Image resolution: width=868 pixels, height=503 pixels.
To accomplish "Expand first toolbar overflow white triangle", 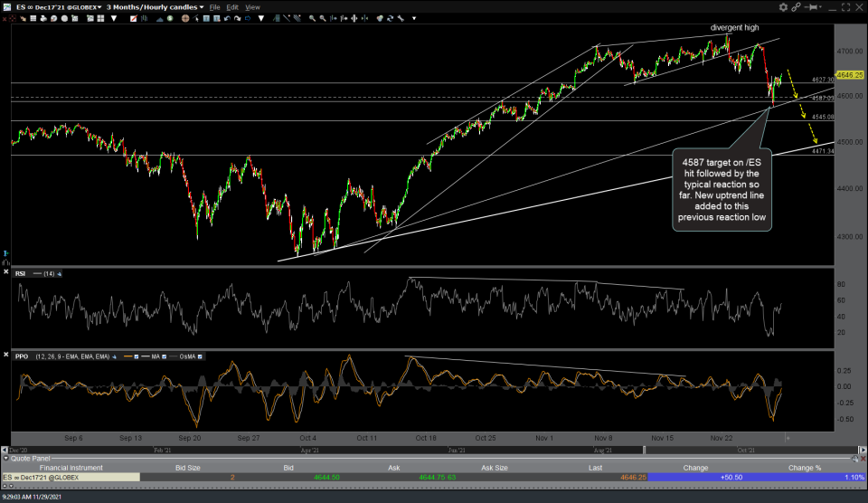I will pos(114,18).
